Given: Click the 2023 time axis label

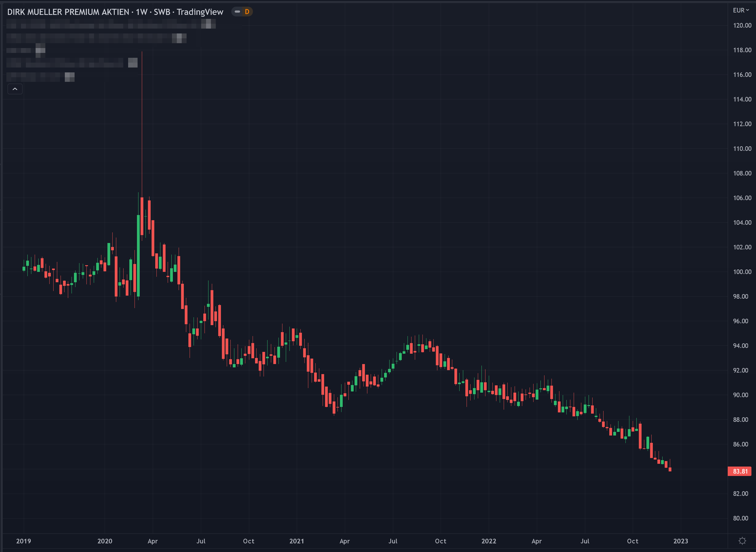Looking at the screenshot, I should 681,541.
